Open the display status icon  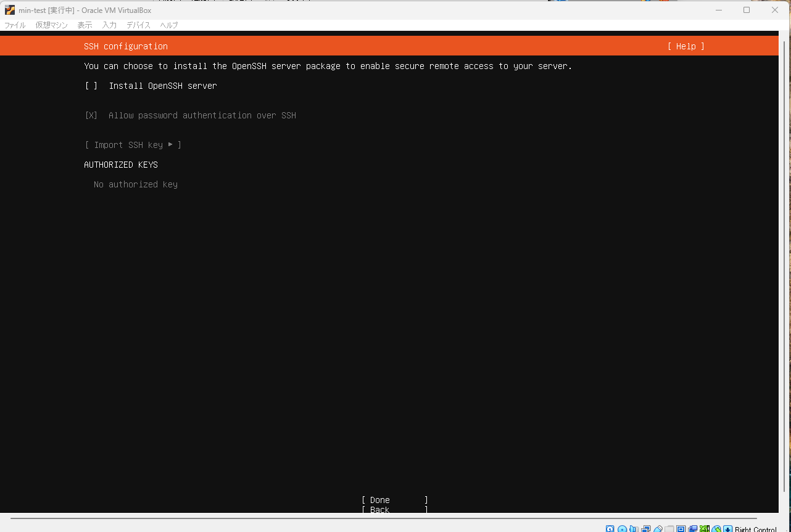681,528
